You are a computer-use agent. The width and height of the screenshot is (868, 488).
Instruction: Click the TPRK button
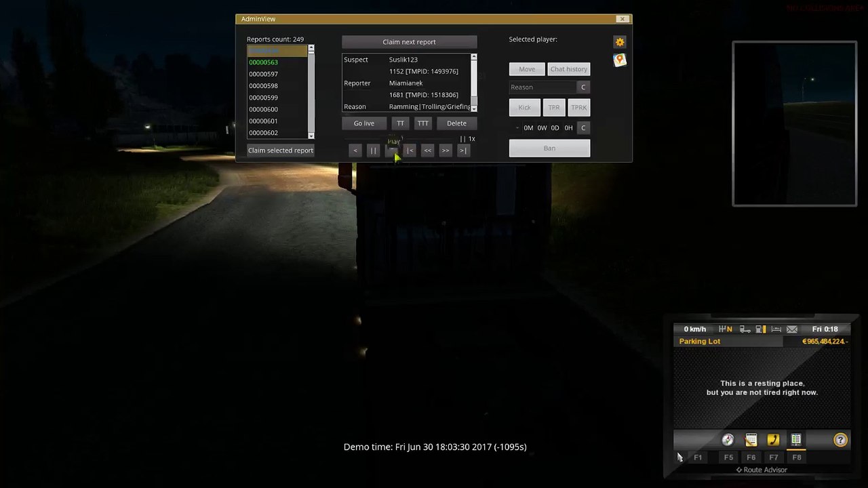point(579,108)
